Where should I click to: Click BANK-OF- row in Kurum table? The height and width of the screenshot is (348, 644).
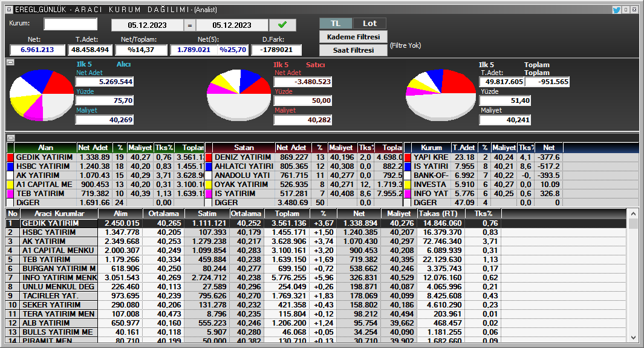click(483, 176)
